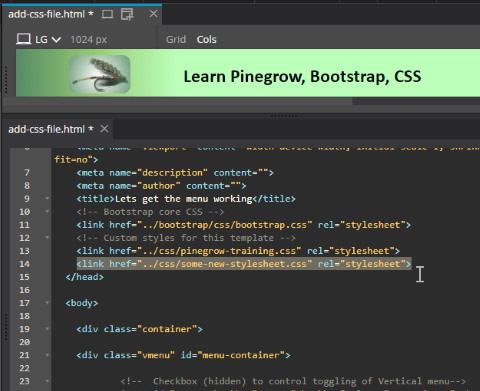This screenshot has width=480, height=391.
Task: Click the Learn Pinegrow, Bootstrap, CSS heading
Action: [x=302, y=76]
